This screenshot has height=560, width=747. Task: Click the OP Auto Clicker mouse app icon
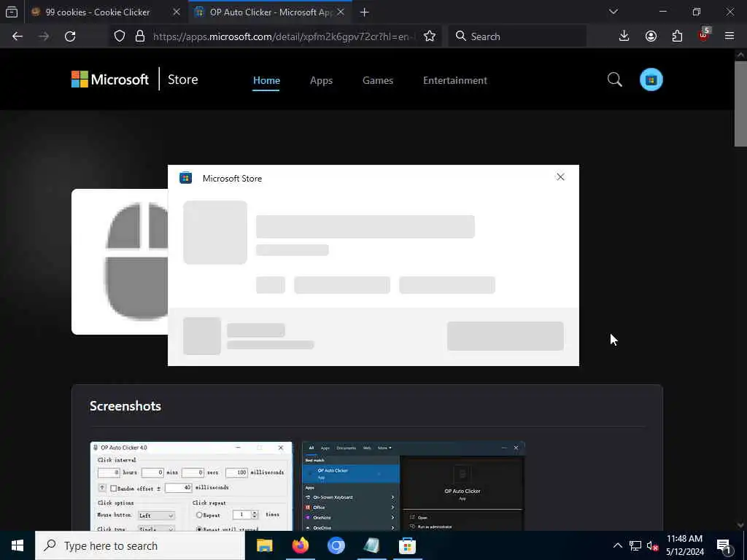click(120, 262)
